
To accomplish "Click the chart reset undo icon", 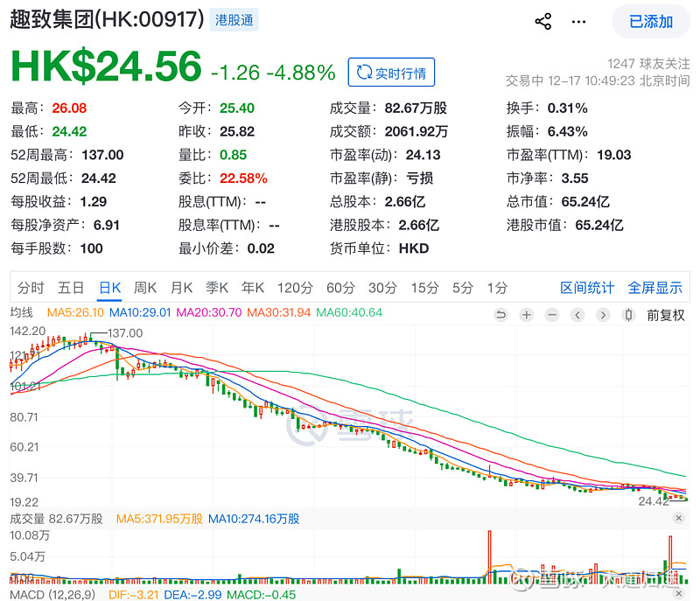I will click(x=500, y=316).
